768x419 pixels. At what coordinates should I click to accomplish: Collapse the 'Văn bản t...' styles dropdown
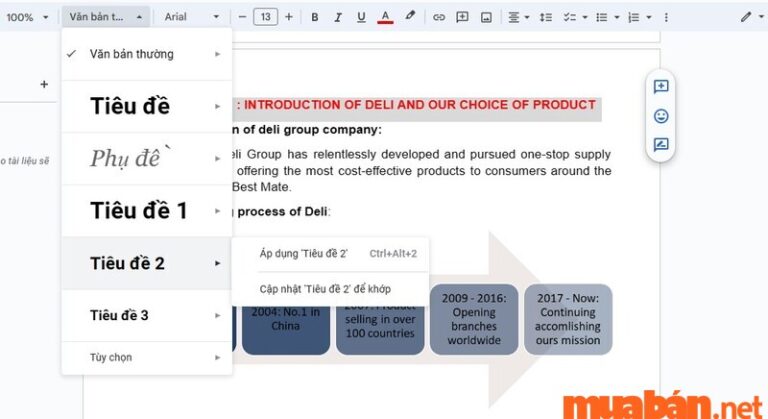click(x=105, y=17)
